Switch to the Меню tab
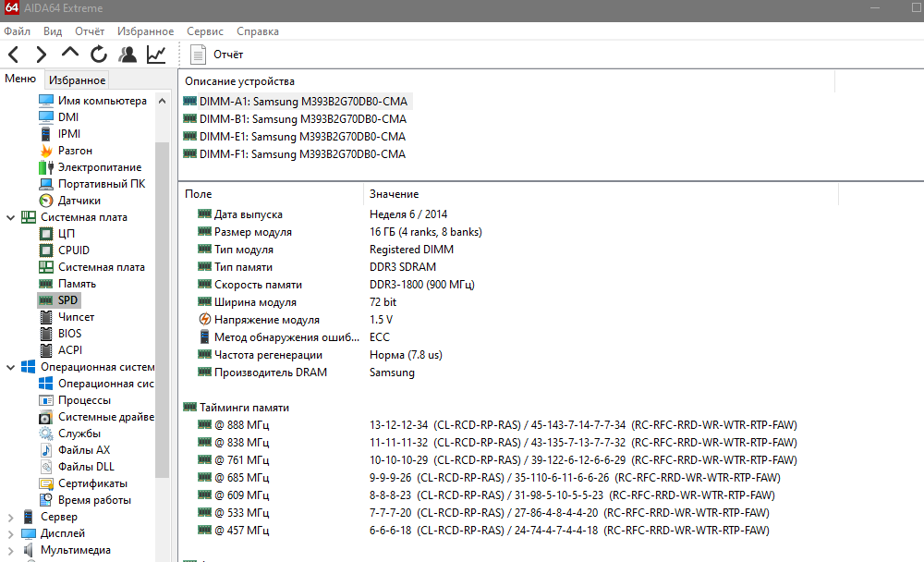 [20, 79]
